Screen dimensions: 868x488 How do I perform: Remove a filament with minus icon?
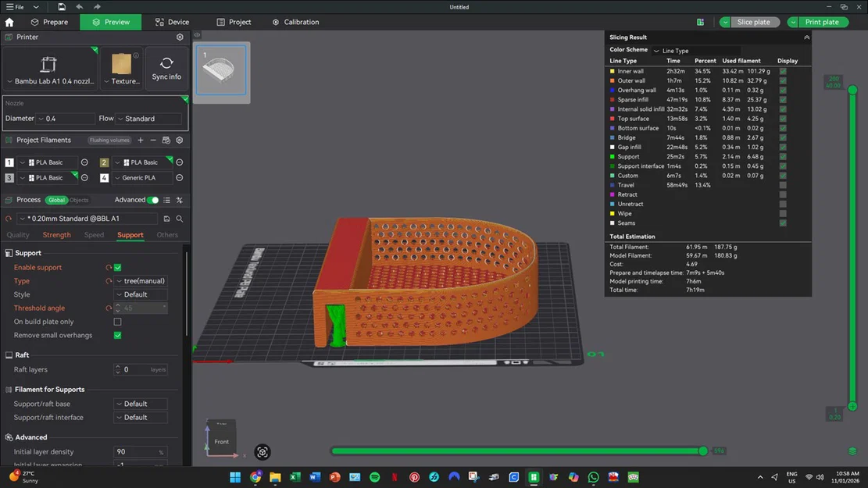point(153,140)
